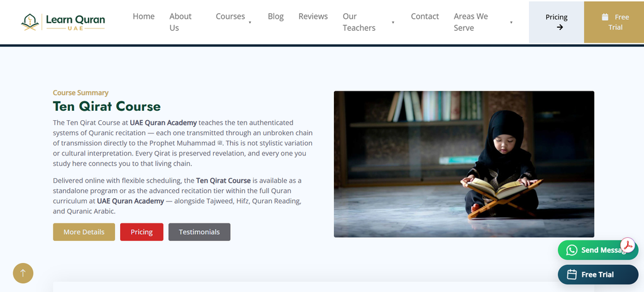Click the scroll-to-top arrow button
This screenshot has width=644, height=292.
[x=23, y=273]
